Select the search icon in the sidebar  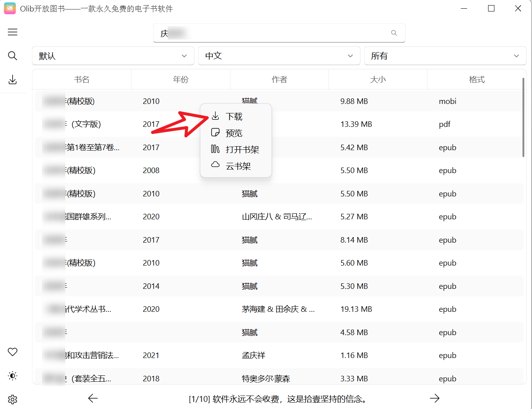pos(12,56)
